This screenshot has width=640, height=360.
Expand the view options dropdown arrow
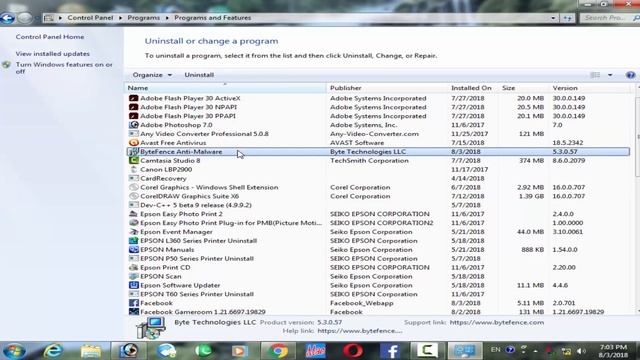pos(610,75)
